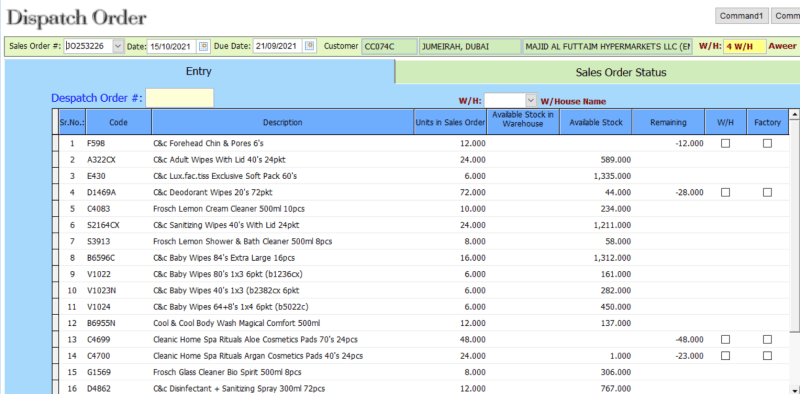This screenshot has height=394, width=800.
Task: Select description 'Frosch Glass Cleaner Bio Spirit 500ml 8pcs'
Action: [x=227, y=372]
